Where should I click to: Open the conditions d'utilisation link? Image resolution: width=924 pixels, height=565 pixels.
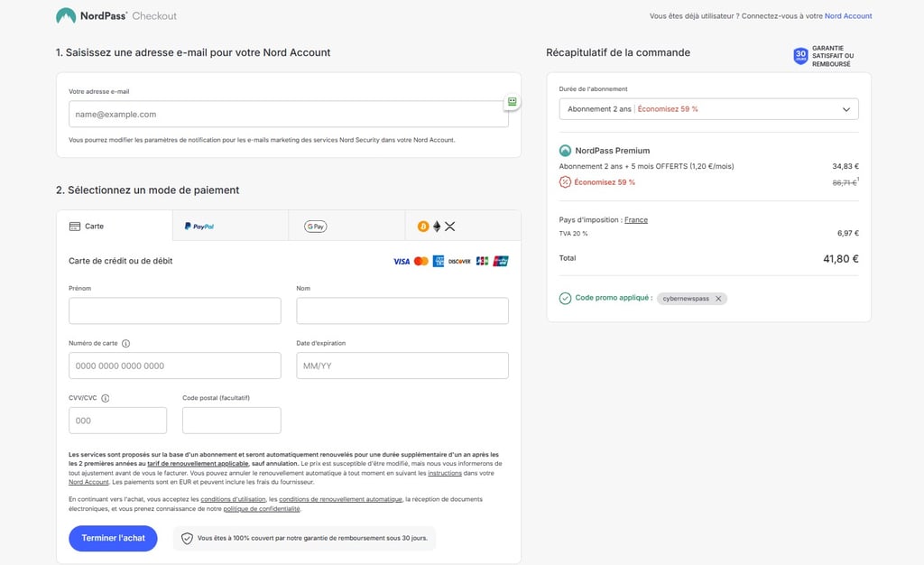(x=233, y=499)
